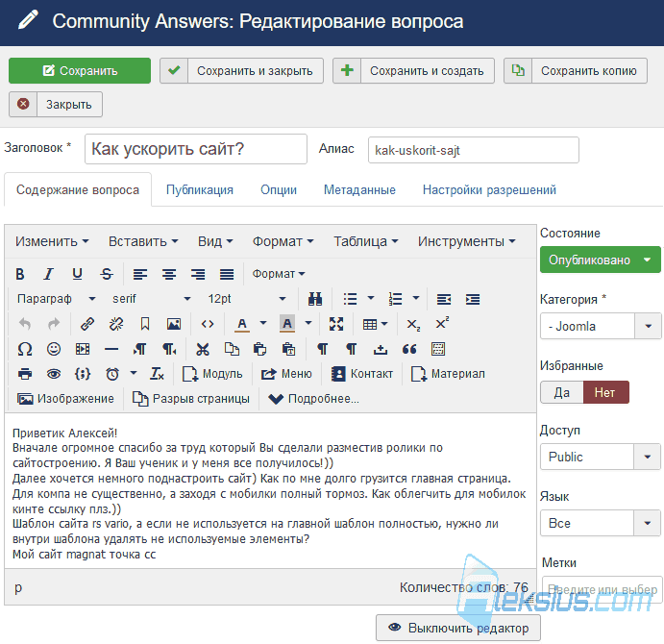Set favourite to Да
This screenshot has height=644, width=664.
(562, 392)
